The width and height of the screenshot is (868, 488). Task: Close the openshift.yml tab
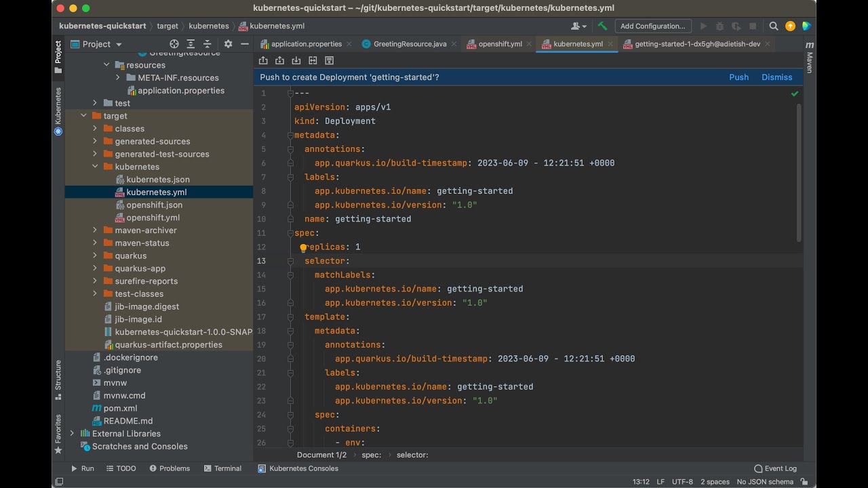[x=529, y=44]
